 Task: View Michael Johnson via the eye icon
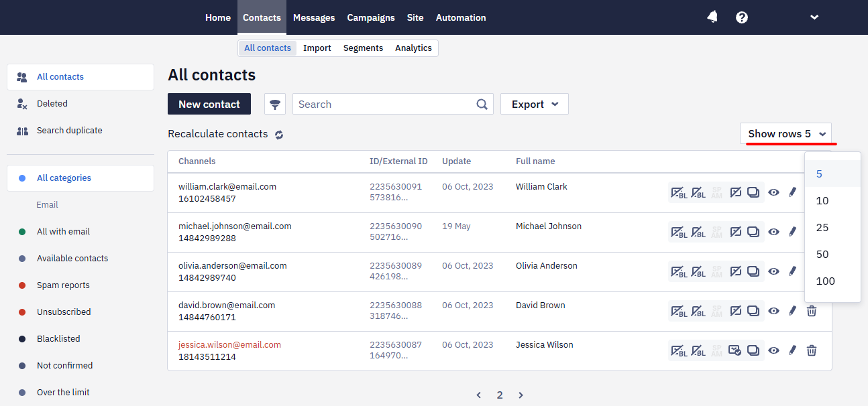(773, 232)
